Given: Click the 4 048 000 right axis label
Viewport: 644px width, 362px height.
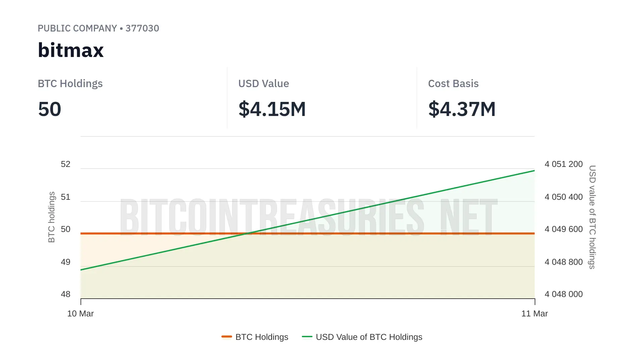Looking at the screenshot, I should click(x=563, y=294).
